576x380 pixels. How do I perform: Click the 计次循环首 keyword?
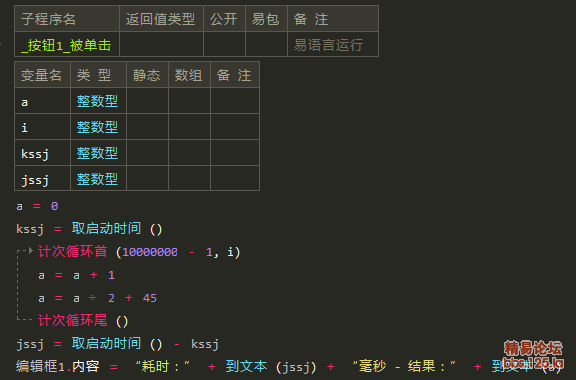point(72,252)
